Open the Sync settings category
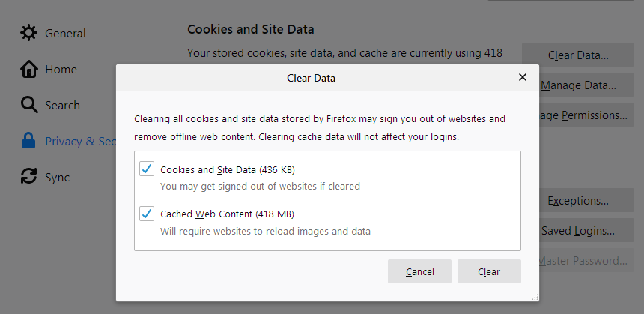 57,177
